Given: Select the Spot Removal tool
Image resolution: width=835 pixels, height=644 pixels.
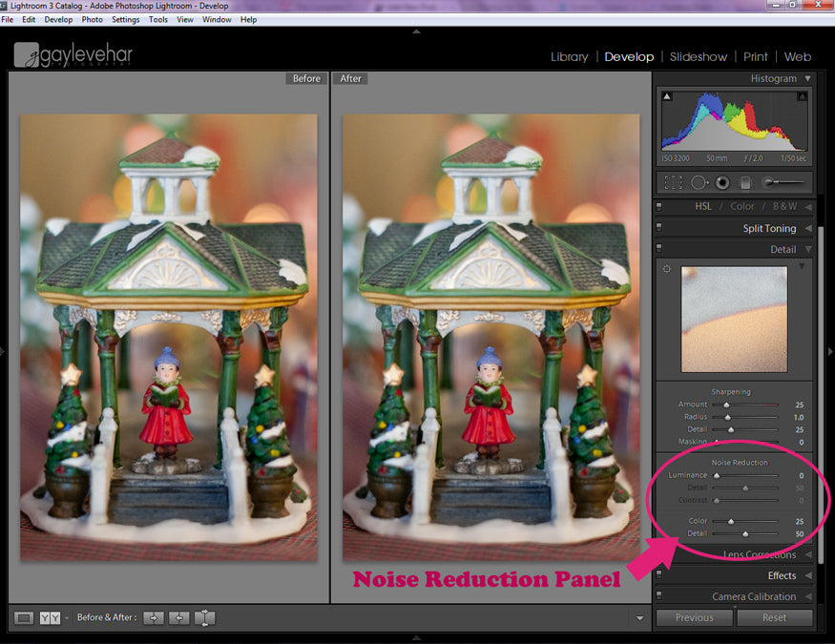Looking at the screenshot, I should tap(699, 182).
